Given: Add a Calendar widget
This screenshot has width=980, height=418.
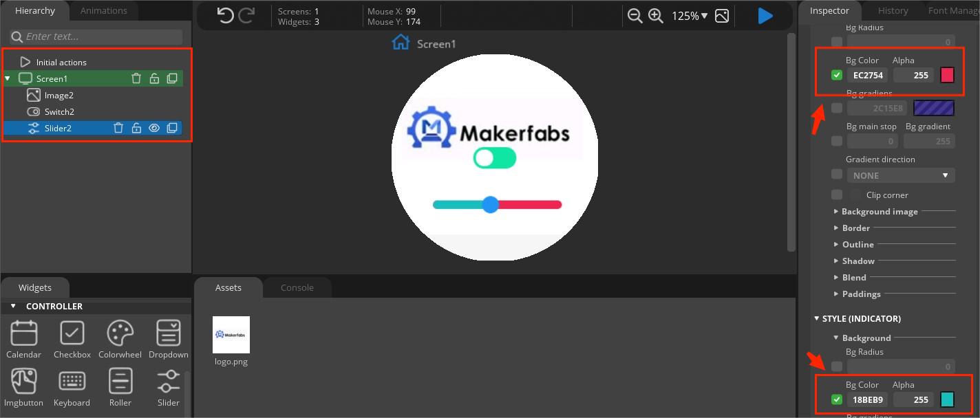Looking at the screenshot, I should [24, 339].
